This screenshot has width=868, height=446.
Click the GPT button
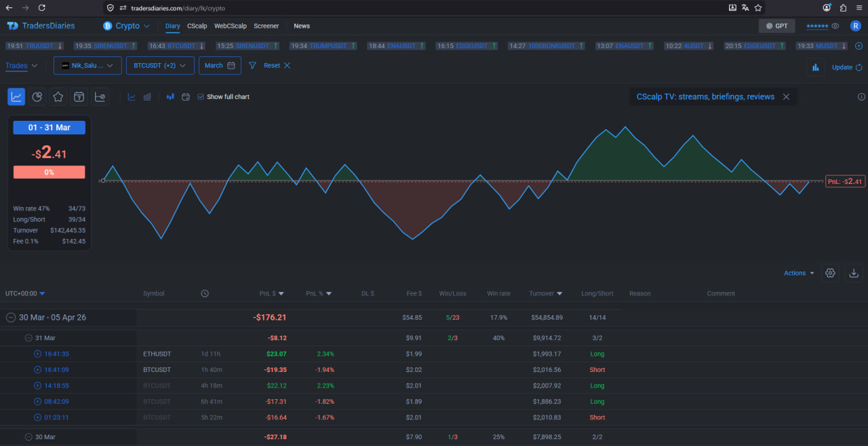coord(776,26)
